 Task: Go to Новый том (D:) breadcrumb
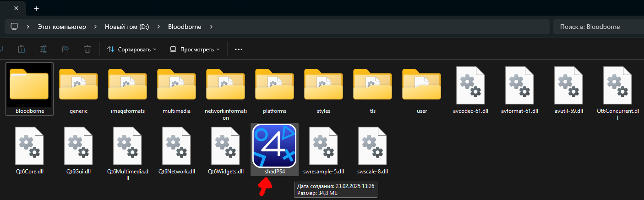[127, 27]
